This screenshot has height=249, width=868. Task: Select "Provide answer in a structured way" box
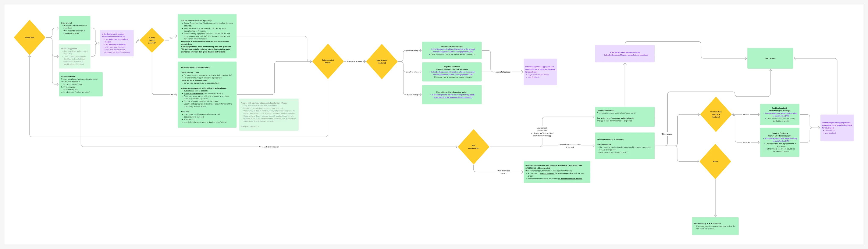point(207,95)
